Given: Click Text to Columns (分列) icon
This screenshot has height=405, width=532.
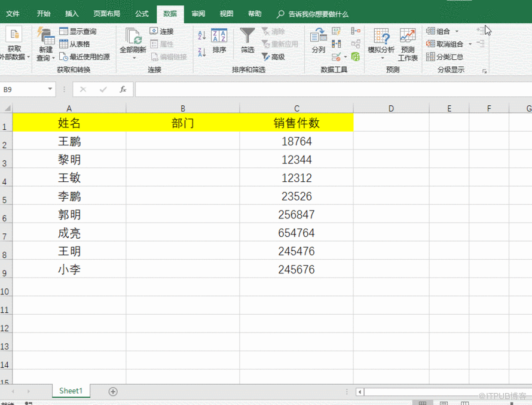Looking at the screenshot, I should coord(318,41).
